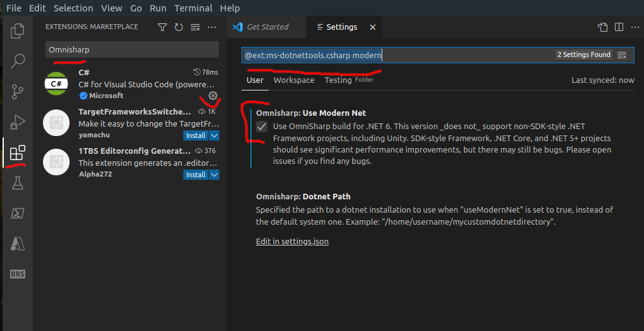Click the Last synced: now label
644x331 pixels.
(x=602, y=80)
